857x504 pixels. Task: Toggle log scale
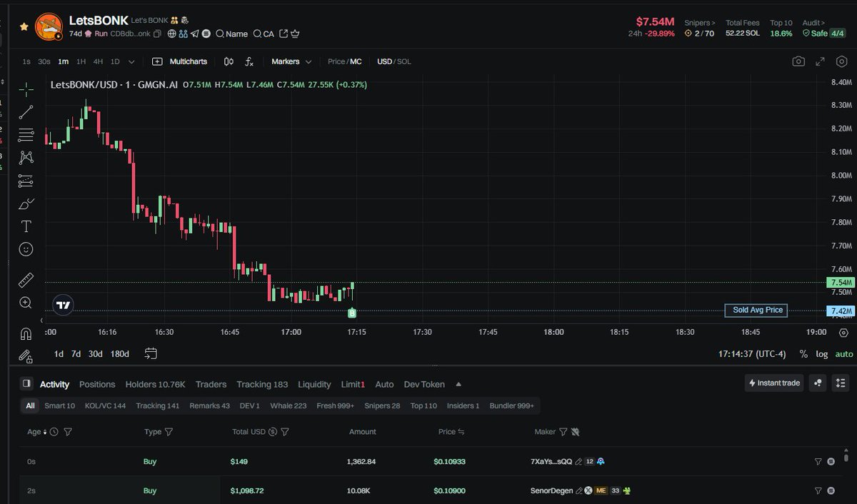tap(822, 354)
